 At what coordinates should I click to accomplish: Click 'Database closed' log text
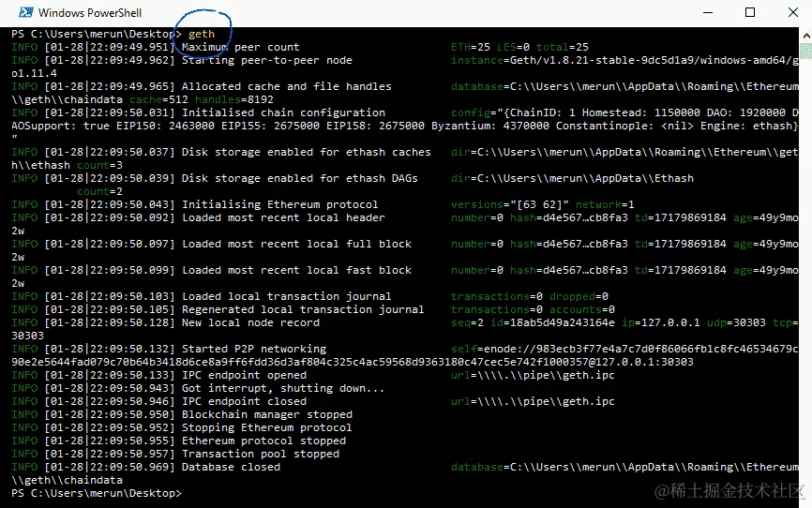[231, 467]
